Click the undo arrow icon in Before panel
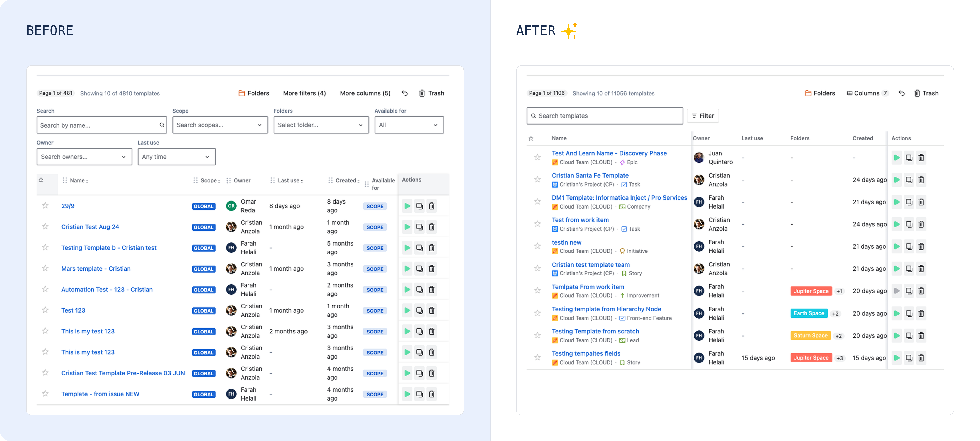The height and width of the screenshot is (441, 980). [405, 93]
